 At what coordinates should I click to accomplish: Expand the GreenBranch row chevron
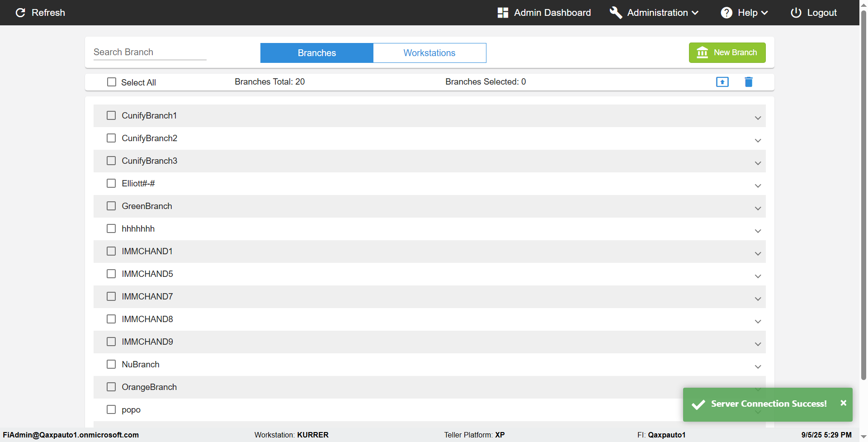758,209
